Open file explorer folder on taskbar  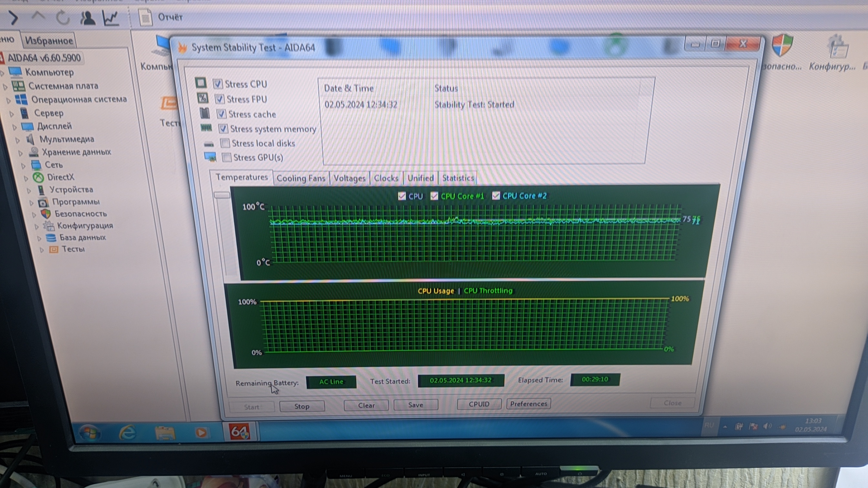(x=165, y=432)
